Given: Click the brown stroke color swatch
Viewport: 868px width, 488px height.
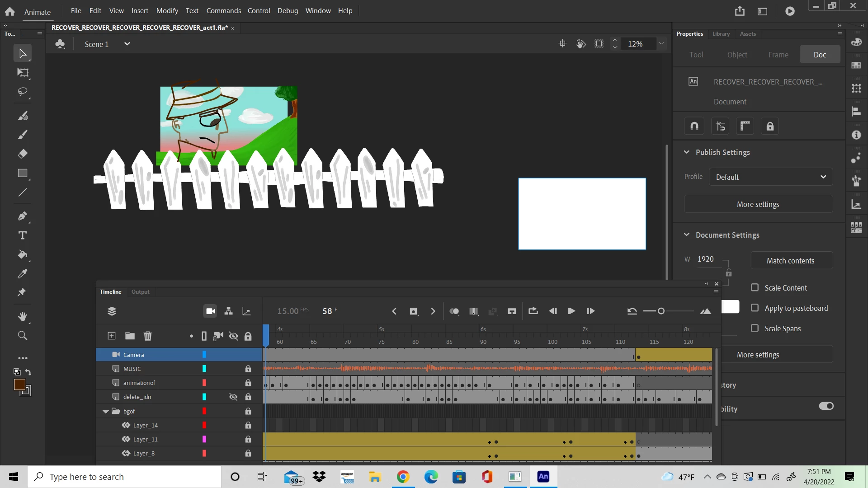Looking at the screenshot, I should pyautogui.click(x=19, y=384).
